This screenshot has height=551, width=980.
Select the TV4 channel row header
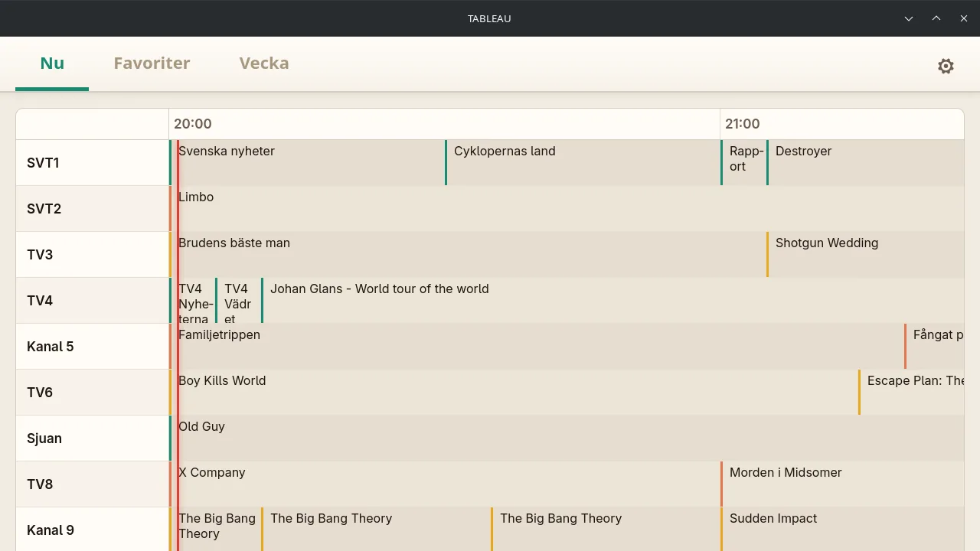[93, 300]
